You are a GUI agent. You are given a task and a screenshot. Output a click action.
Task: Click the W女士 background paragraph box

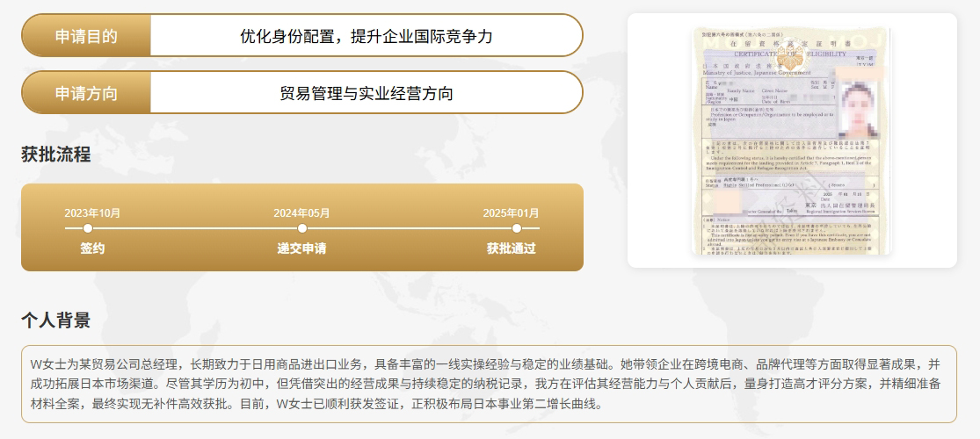pos(489,384)
